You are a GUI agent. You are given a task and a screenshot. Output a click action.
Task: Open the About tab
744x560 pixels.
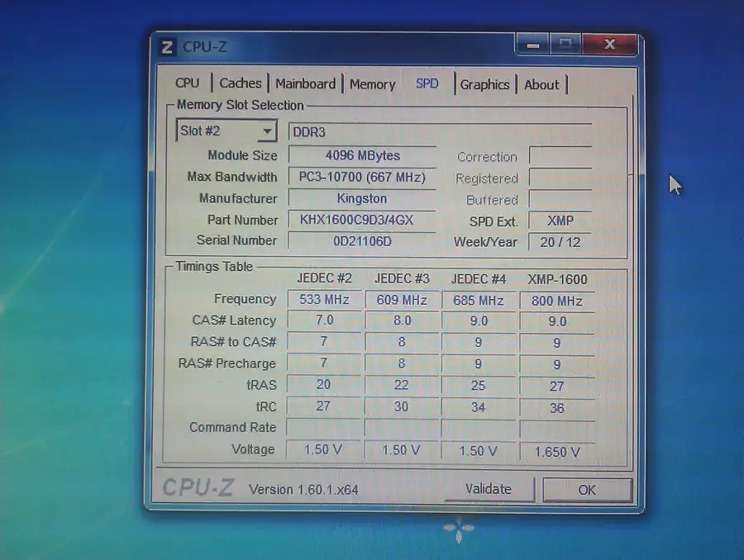pos(541,85)
